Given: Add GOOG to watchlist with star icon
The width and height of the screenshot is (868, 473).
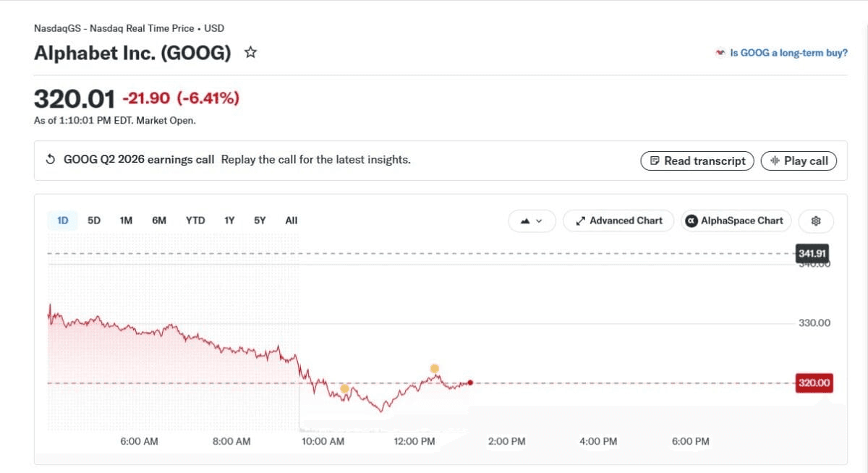Looking at the screenshot, I should (250, 52).
